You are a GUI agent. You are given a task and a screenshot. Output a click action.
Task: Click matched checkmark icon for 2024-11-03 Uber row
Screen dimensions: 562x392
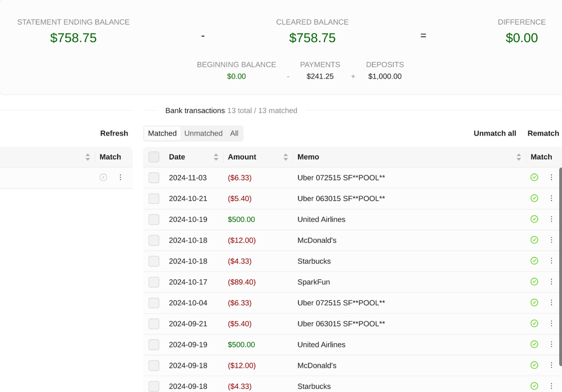pyautogui.click(x=534, y=177)
